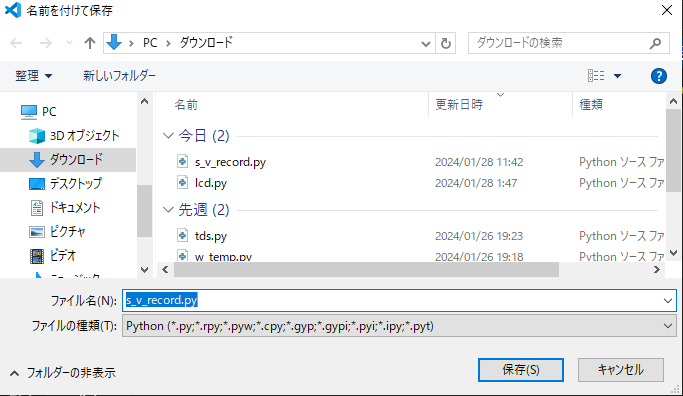Viewport: 683px width, 396px height.
Task: Click the ピクチャ image icon
Action: click(x=37, y=232)
